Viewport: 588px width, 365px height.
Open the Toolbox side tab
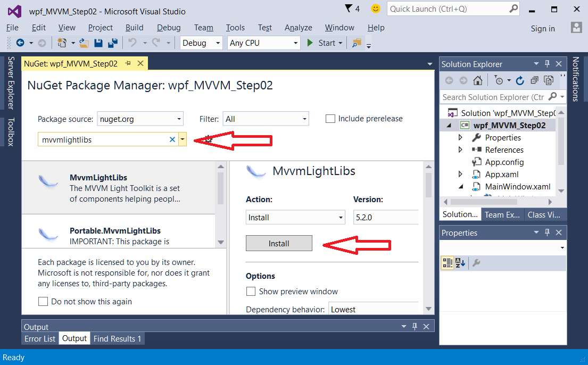coord(11,132)
